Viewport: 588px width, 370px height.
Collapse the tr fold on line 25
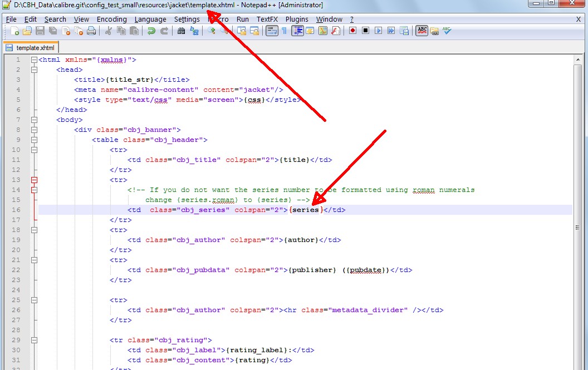click(34, 300)
